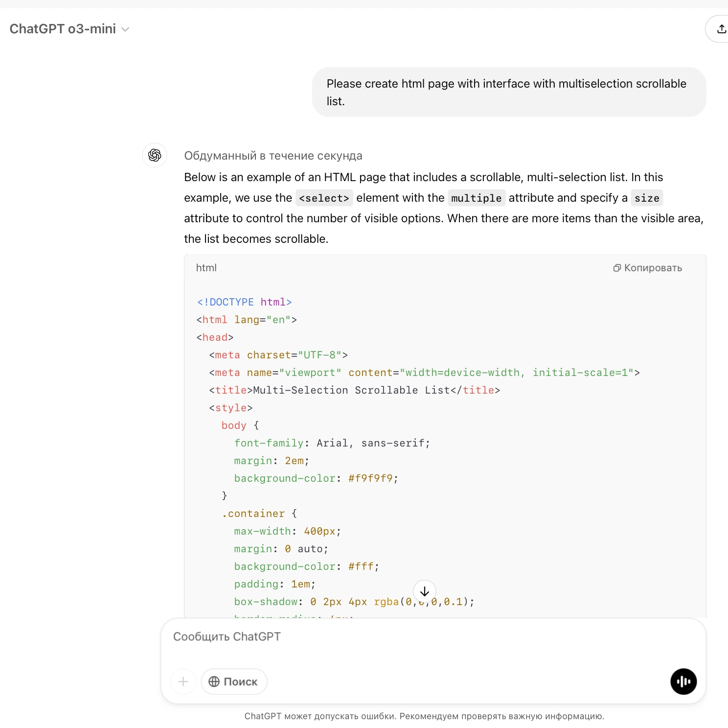The height and width of the screenshot is (728, 728).
Task: Click the "html" language label of the code block
Action: (206, 268)
